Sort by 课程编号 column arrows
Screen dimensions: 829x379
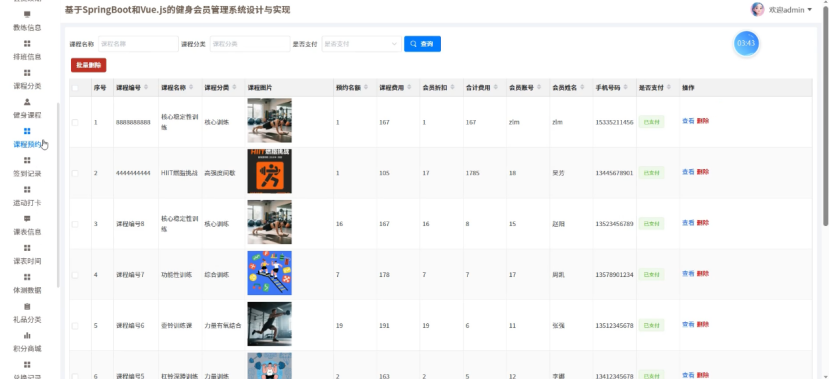pyautogui.click(x=146, y=87)
